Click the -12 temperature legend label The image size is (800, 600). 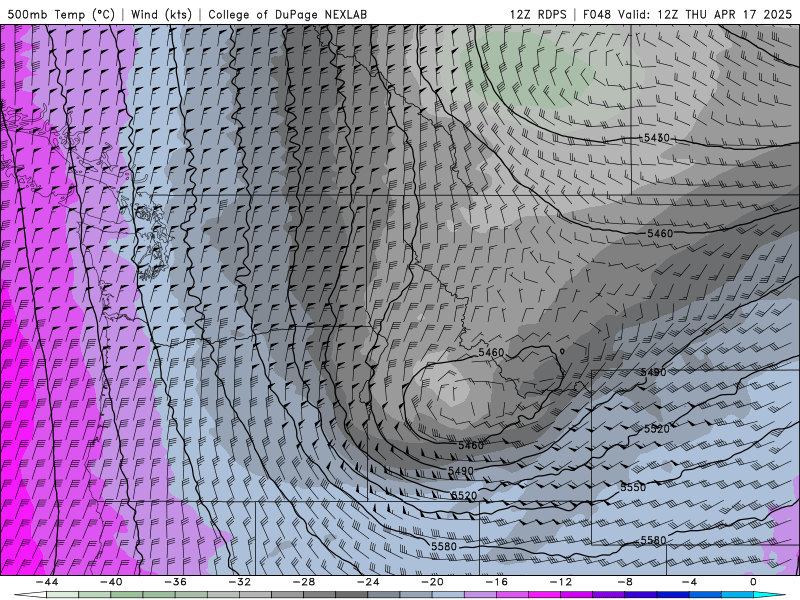pyautogui.click(x=561, y=582)
